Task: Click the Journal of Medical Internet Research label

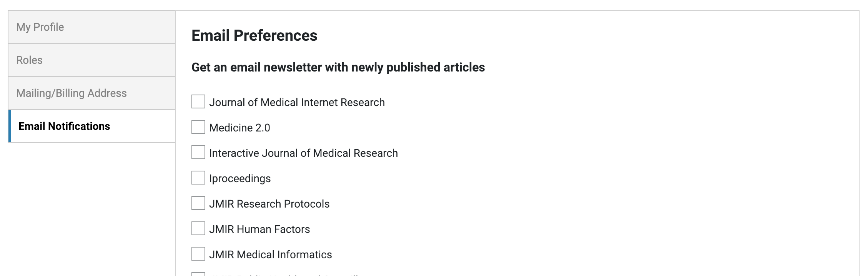Action: click(x=297, y=102)
